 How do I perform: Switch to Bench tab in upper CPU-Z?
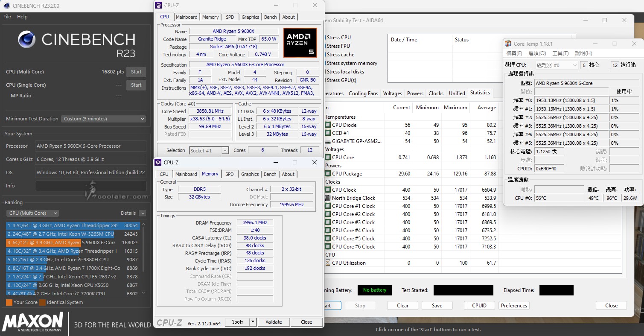[x=271, y=17]
